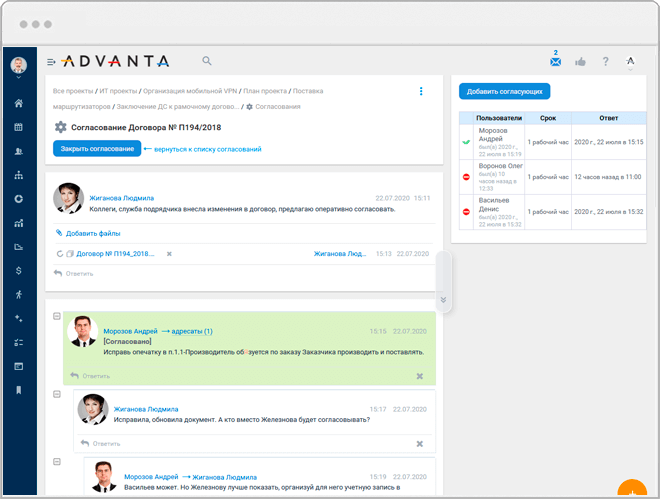Click the Закрыть согласование button
Viewport: 660px width, 499px height.
pyautogui.click(x=97, y=149)
